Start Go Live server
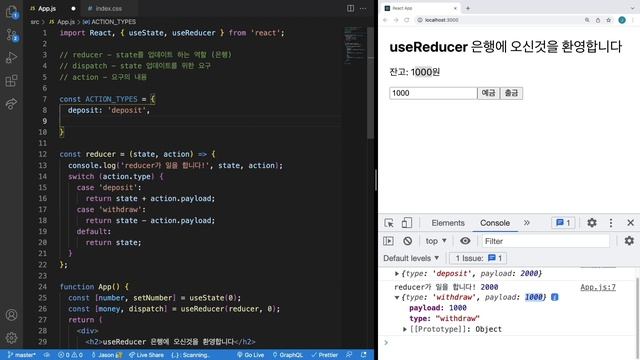Image resolution: width=640 pixels, height=360 pixels. (250, 355)
